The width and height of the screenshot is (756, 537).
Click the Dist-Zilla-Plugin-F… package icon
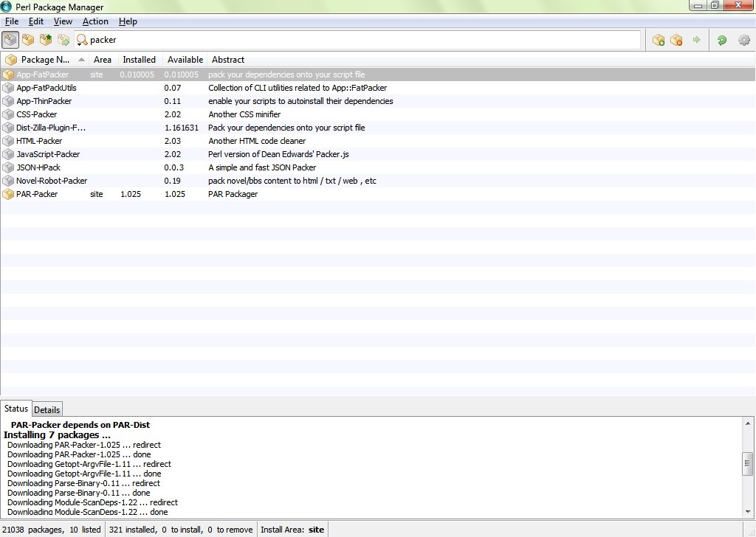pyautogui.click(x=8, y=128)
